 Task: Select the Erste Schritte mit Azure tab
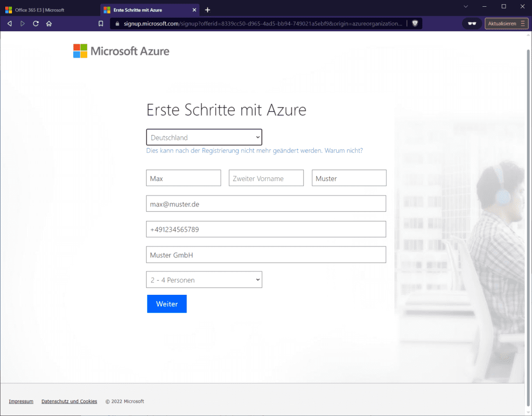click(x=149, y=10)
